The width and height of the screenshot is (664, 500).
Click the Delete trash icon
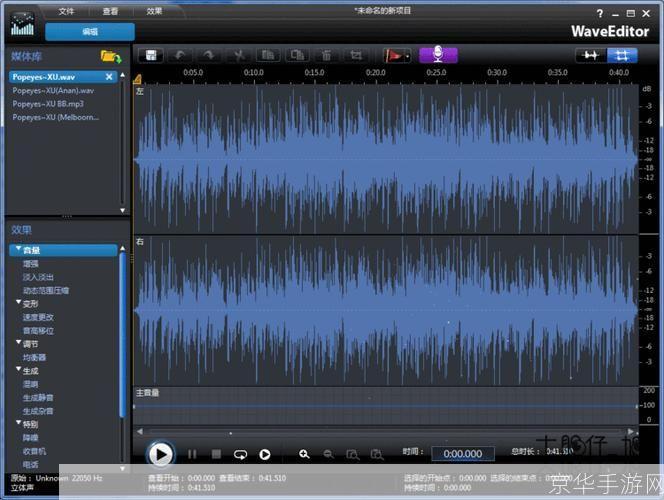point(326,55)
